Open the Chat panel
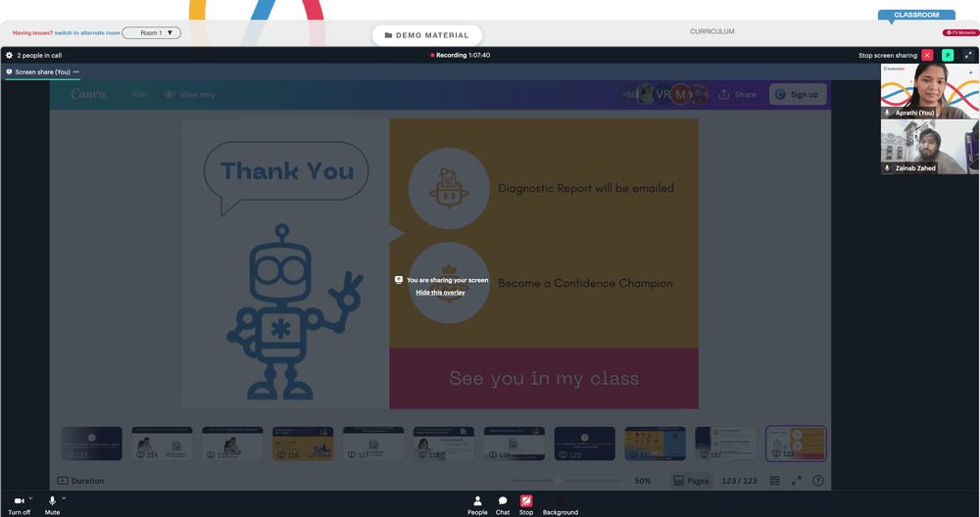 503,505
